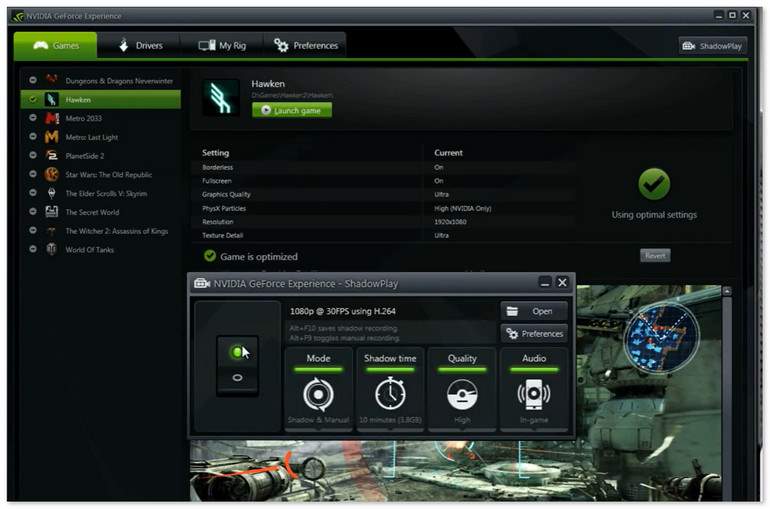Open the Quality selector
770x509 pixels.
[462, 390]
